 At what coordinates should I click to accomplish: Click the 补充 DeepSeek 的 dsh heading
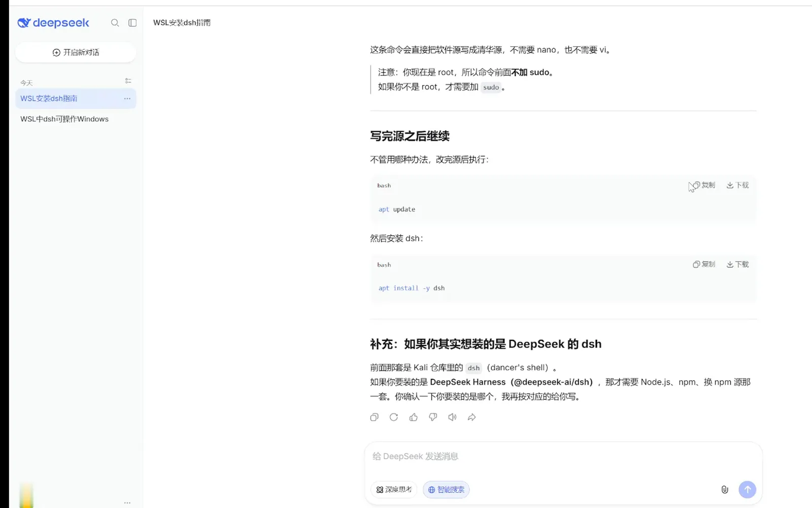[x=486, y=344]
